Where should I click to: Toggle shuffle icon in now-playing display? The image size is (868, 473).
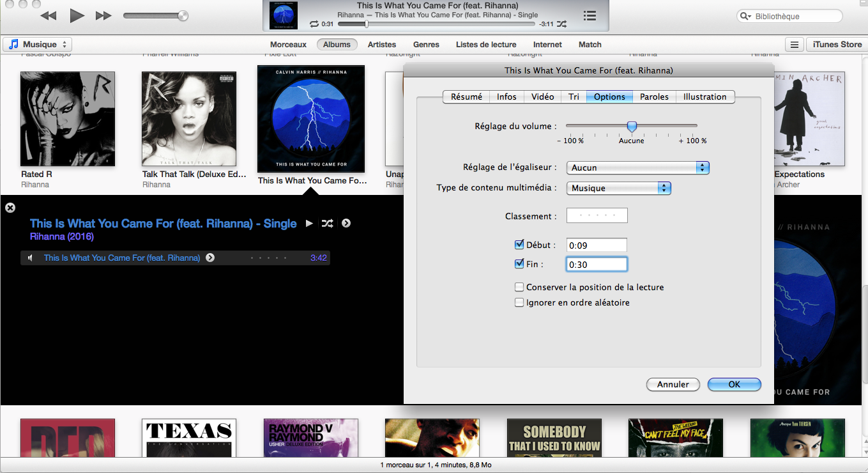pos(561,24)
